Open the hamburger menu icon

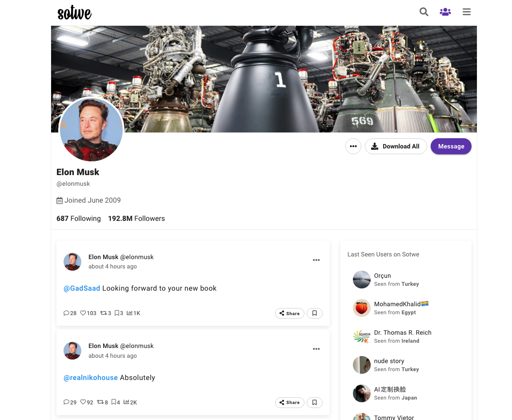(467, 12)
